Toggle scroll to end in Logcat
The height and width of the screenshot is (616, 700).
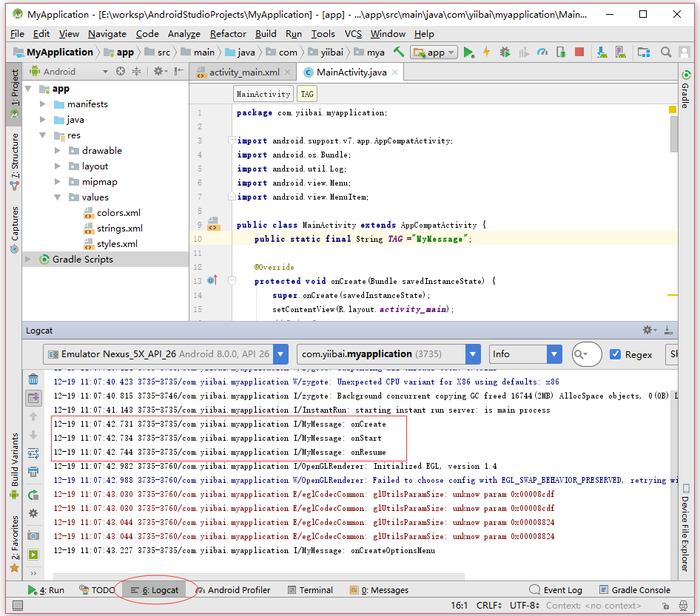[33, 398]
